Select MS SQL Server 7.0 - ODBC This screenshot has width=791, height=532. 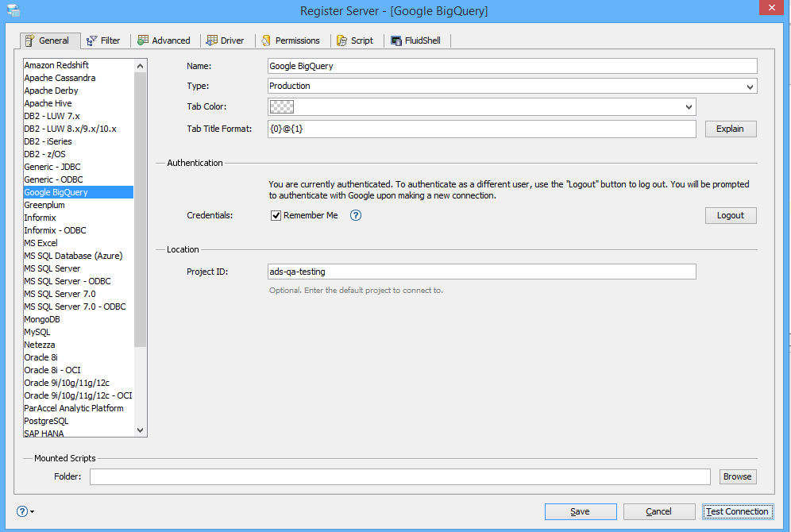pyautogui.click(x=79, y=306)
